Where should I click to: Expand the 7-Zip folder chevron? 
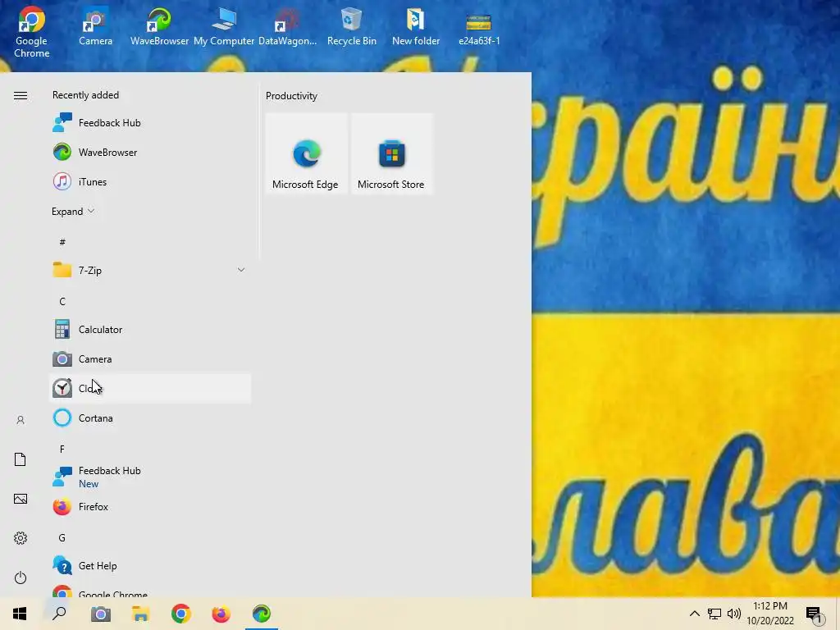[241, 270]
